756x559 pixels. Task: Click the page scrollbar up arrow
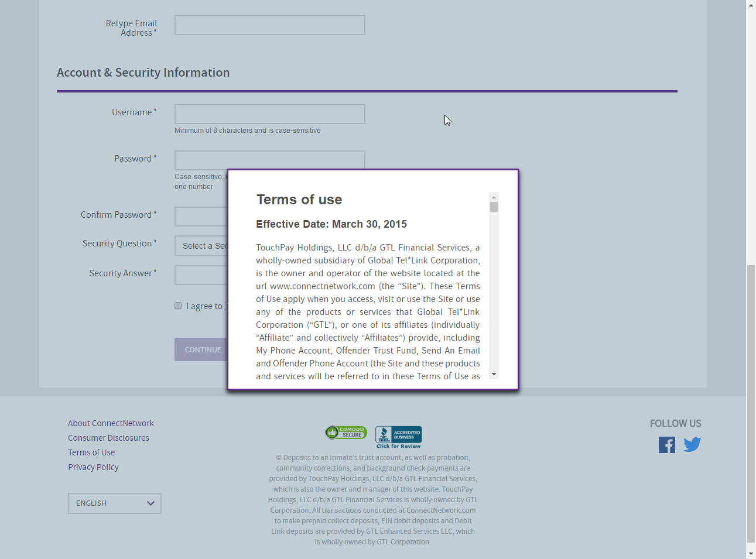pos(751,5)
